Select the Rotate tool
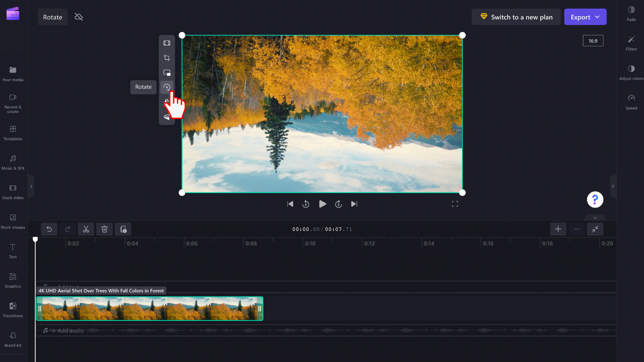The width and height of the screenshot is (644, 362). point(167,87)
